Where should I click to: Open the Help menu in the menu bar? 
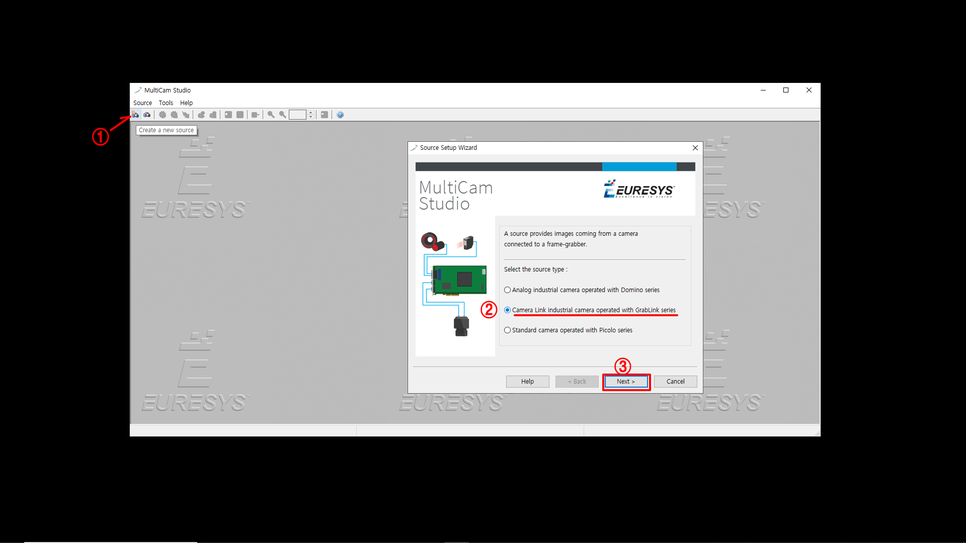[187, 103]
